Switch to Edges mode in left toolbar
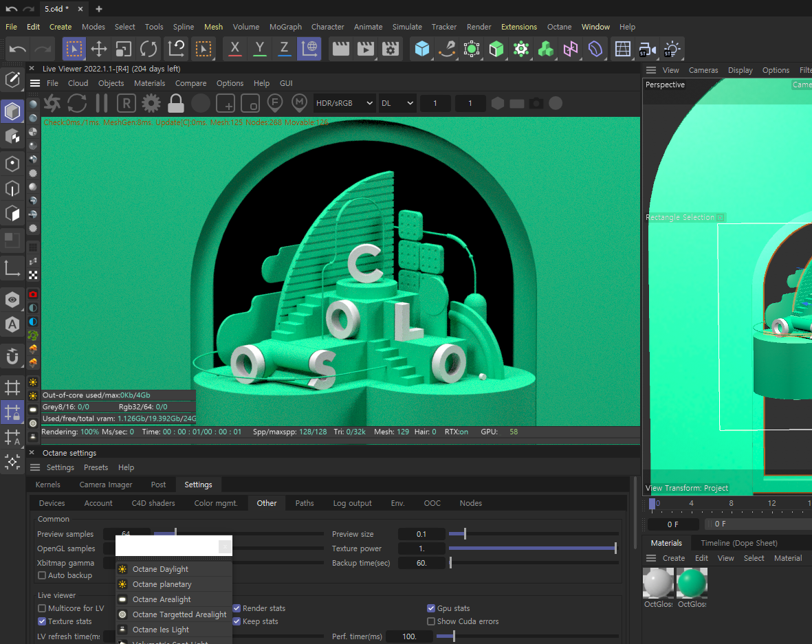The image size is (812, 644). pyautogui.click(x=12, y=188)
